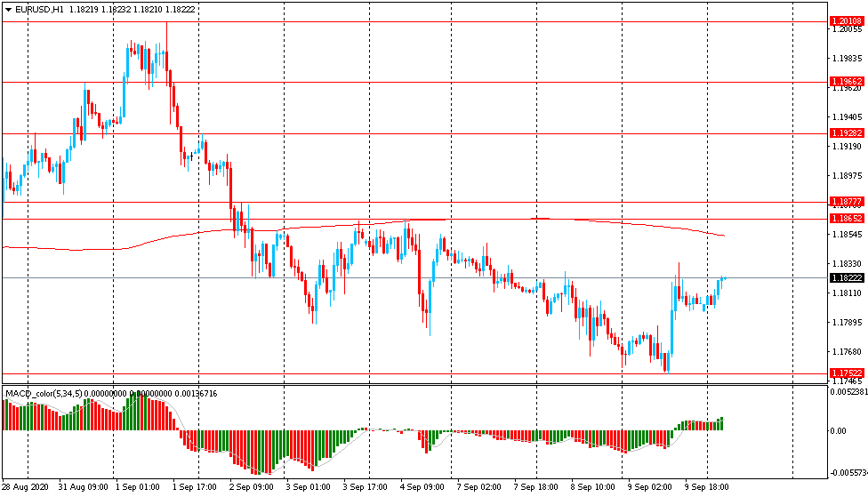Click the 28 Aug 2020 date label
Screen dimensions: 868x497
25,487
